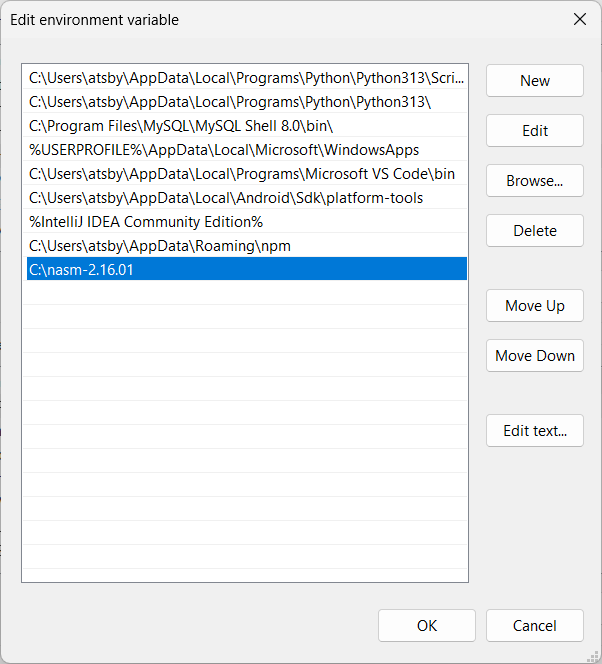Open Edit text... mode
This screenshot has height=664, width=602.
534,431
